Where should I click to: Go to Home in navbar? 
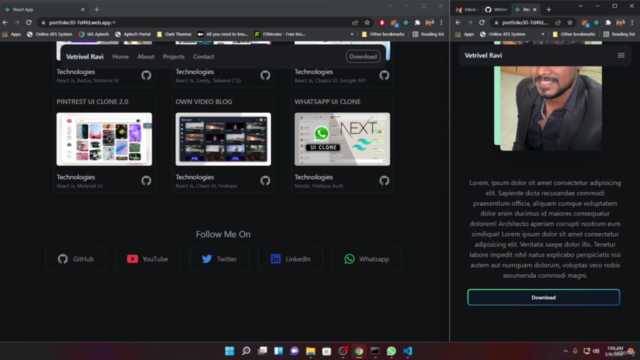pos(120,57)
